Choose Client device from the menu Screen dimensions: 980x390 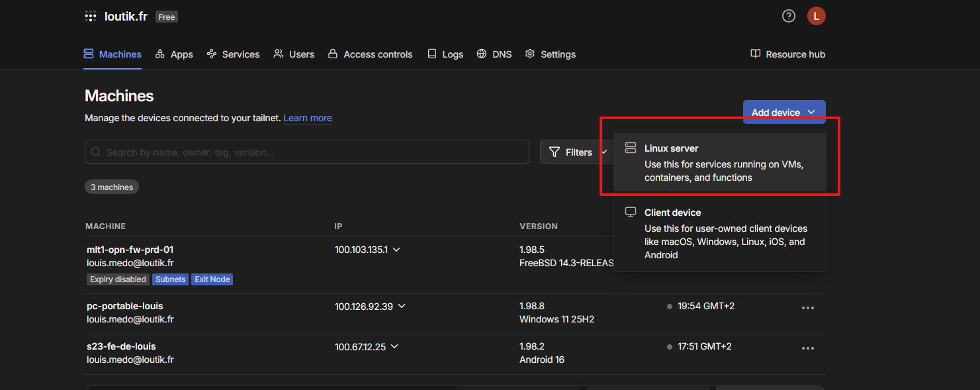720,234
